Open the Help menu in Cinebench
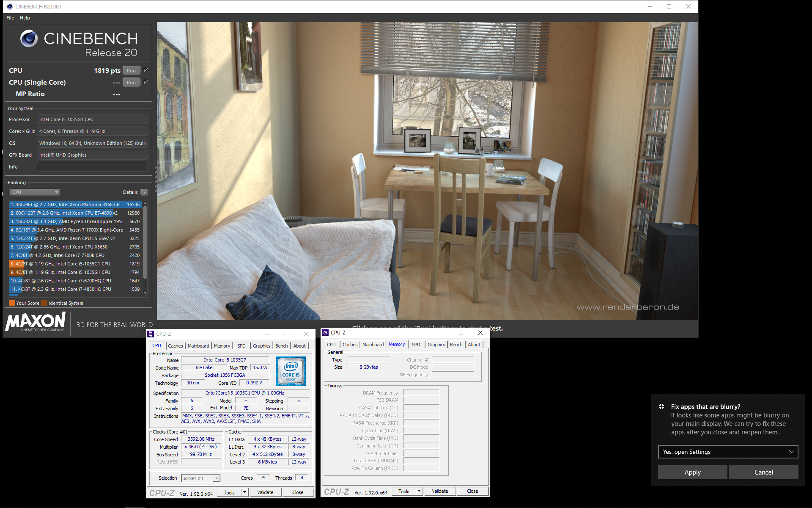This screenshot has height=508, width=812. [25, 18]
